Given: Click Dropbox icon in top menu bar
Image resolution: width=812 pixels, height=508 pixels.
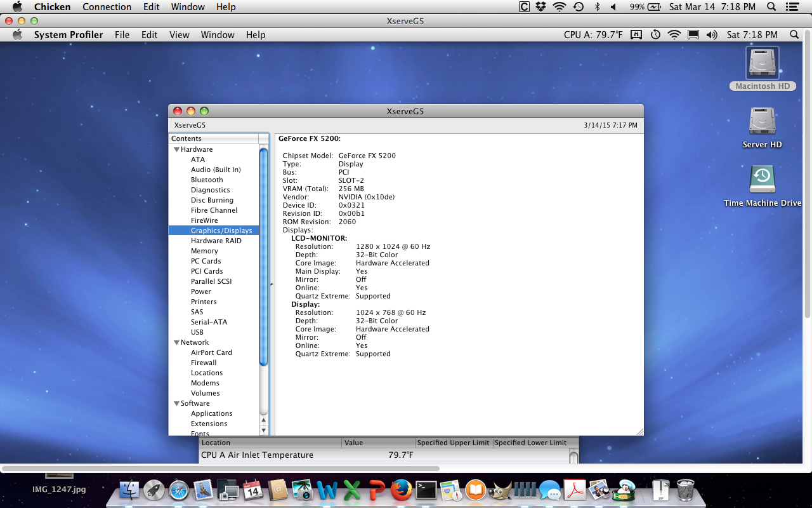Looking at the screenshot, I should pyautogui.click(x=540, y=7).
